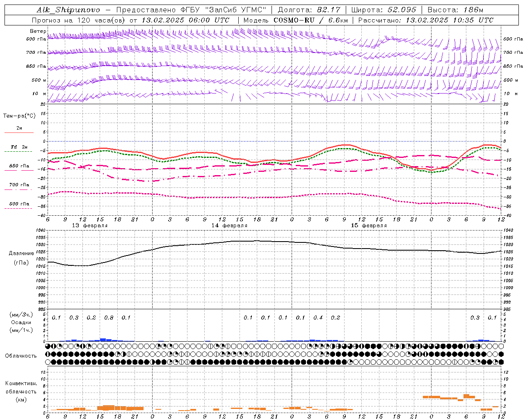Click the '14 февраля' date label
The height and width of the screenshot is (420, 525).
(229, 226)
